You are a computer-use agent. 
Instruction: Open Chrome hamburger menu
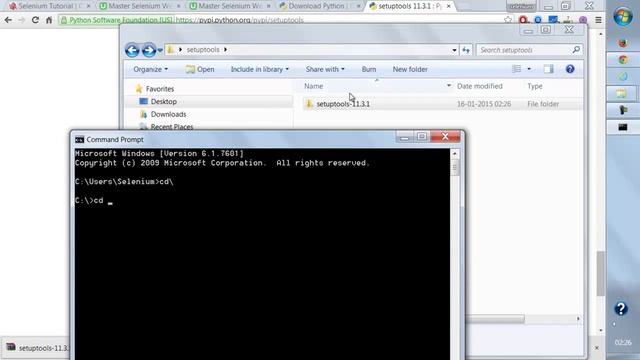(598, 20)
